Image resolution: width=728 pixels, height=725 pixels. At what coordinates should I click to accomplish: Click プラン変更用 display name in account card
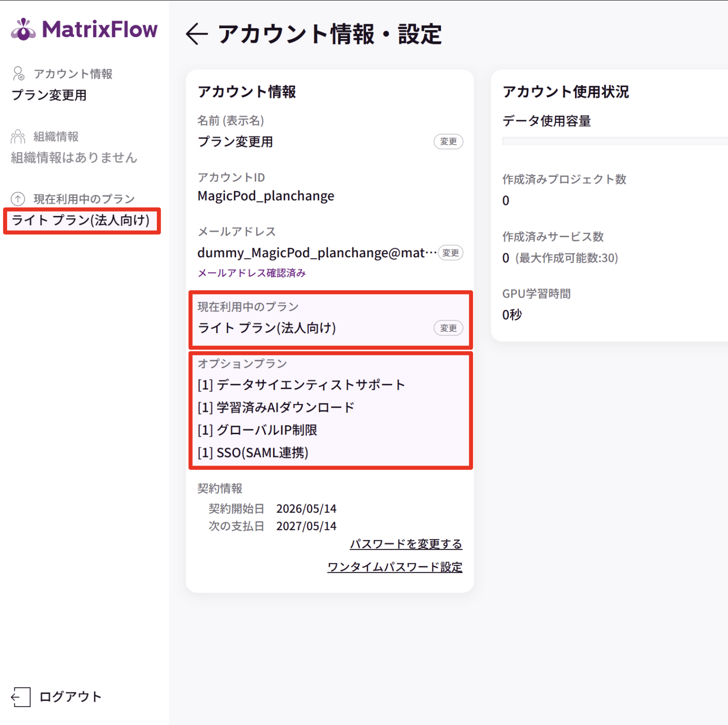click(x=235, y=142)
